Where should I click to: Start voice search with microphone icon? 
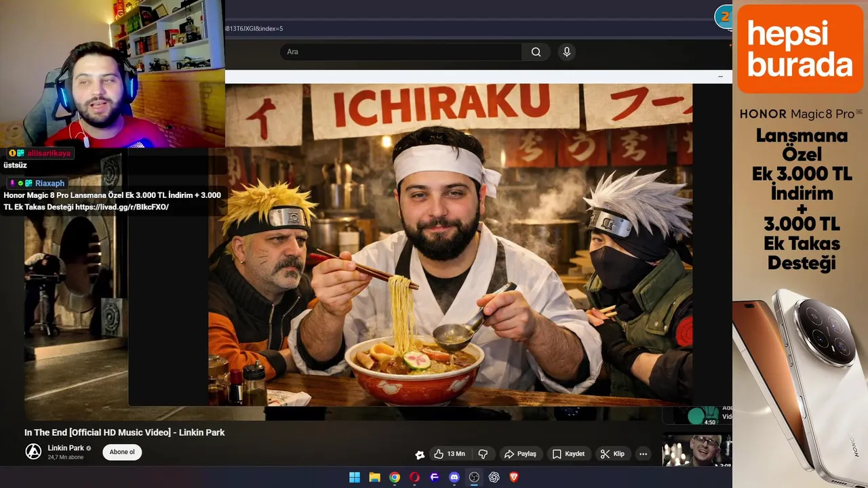click(x=567, y=52)
